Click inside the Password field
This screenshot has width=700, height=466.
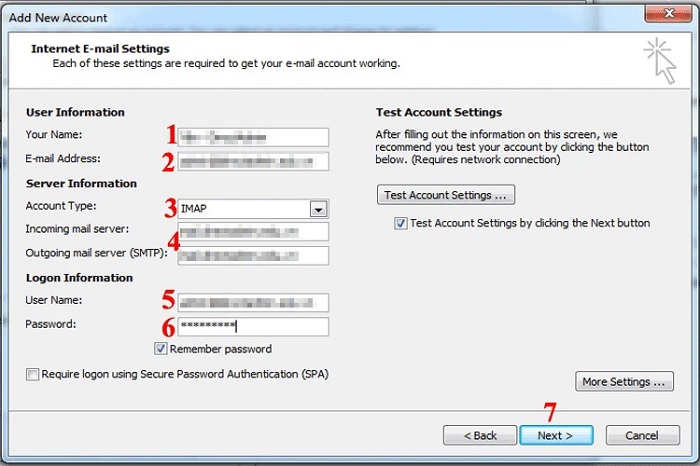click(x=253, y=327)
